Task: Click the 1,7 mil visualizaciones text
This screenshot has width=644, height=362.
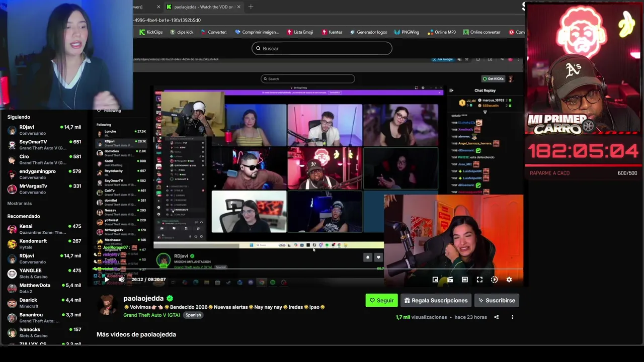Action: click(421, 317)
